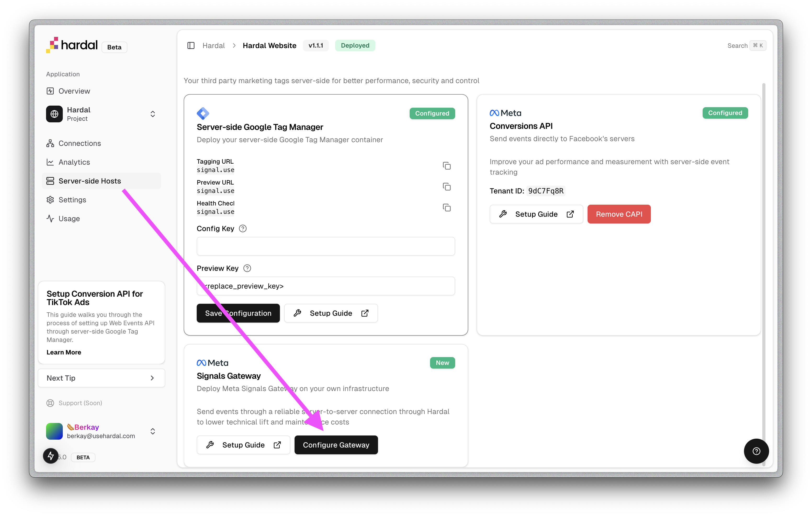Click Support (Soon) item
812x516 pixels.
[x=74, y=403]
